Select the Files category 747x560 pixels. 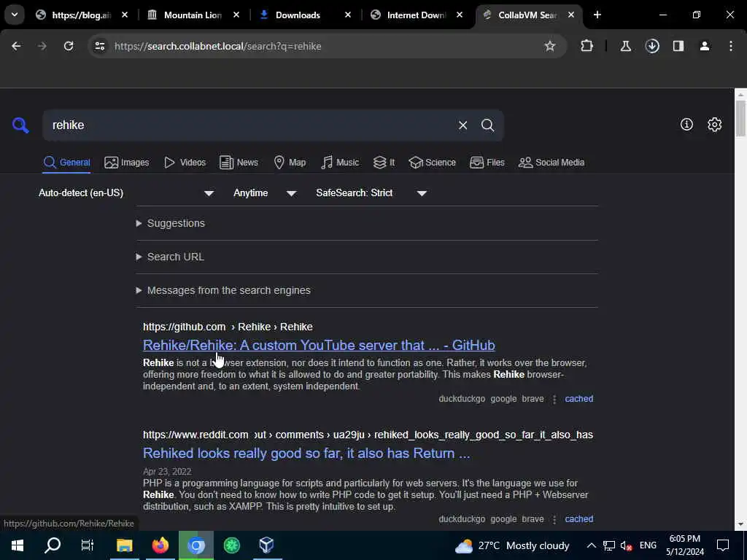point(487,163)
